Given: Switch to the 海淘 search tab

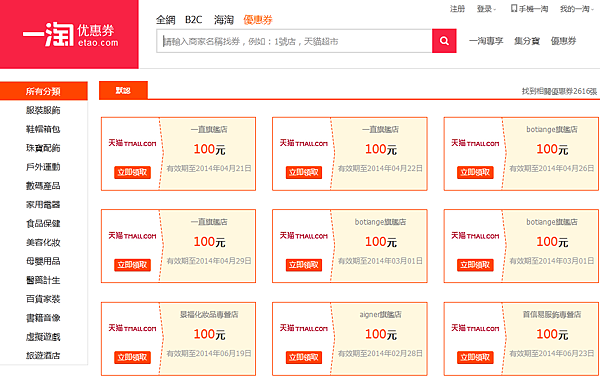Looking at the screenshot, I should pyautogui.click(x=224, y=20).
